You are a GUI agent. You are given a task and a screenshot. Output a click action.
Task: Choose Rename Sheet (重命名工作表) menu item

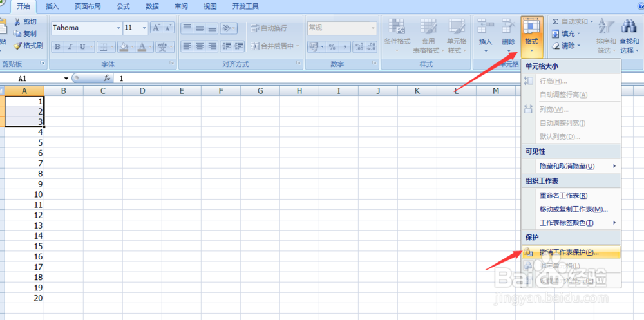[x=571, y=196]
